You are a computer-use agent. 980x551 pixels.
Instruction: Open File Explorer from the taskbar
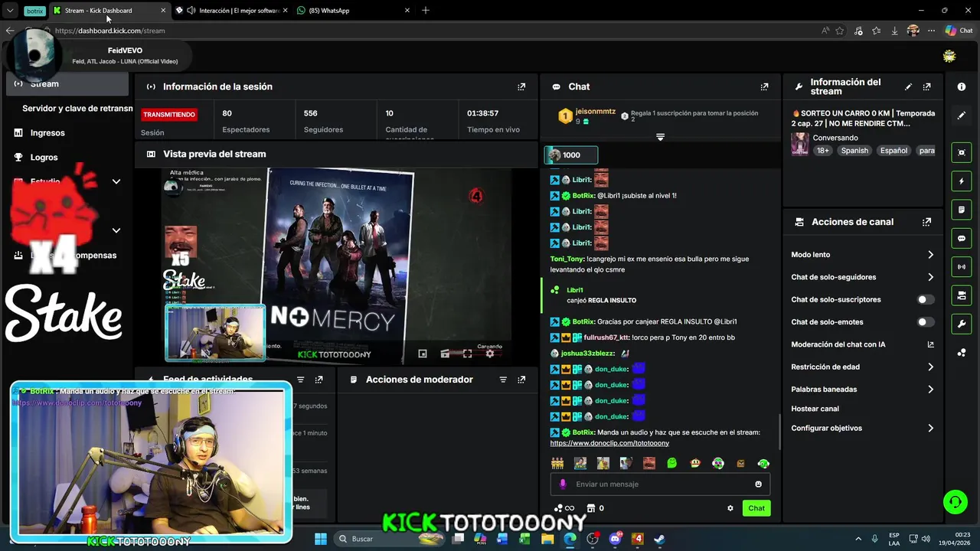point(547,539)
